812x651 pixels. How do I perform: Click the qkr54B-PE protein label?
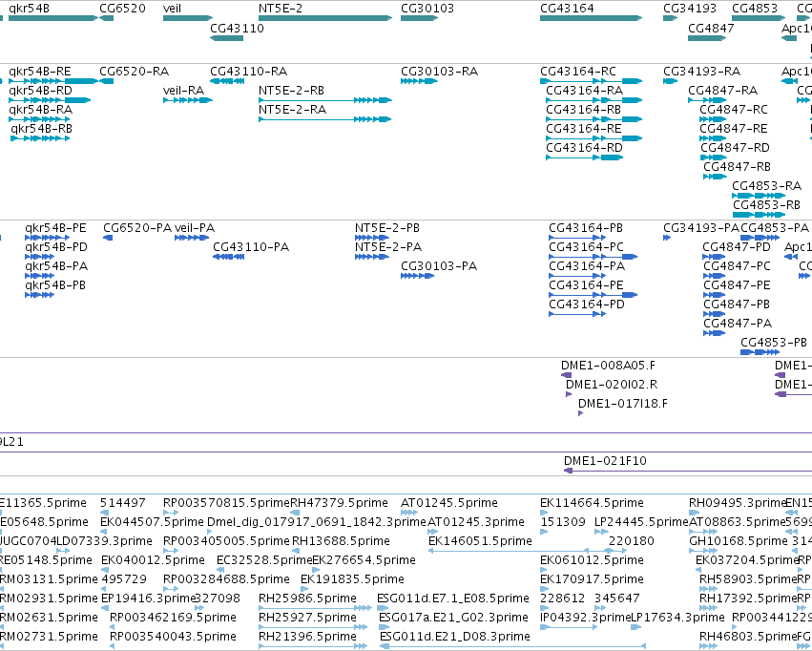tap(55, 228)
